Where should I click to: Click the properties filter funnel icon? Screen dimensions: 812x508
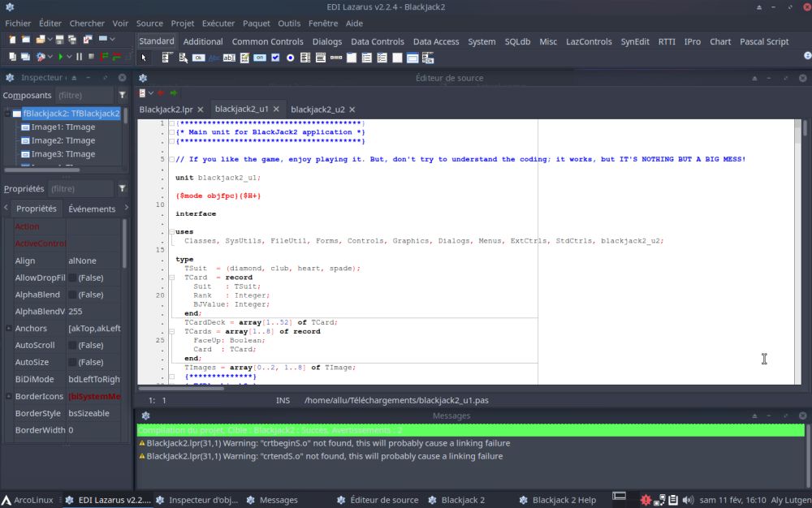pos(123,188)
